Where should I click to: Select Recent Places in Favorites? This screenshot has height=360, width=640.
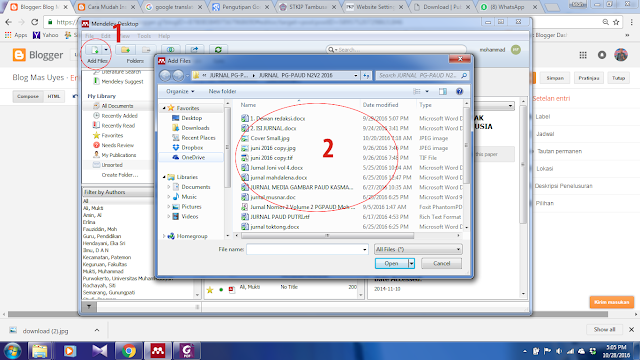[x=198, y=138]
